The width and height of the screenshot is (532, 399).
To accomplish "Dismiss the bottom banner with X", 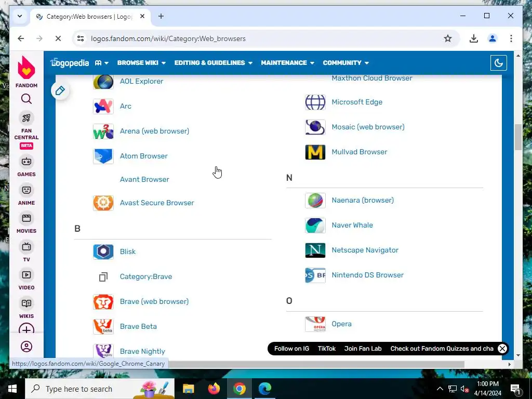I will pos(502,349).
